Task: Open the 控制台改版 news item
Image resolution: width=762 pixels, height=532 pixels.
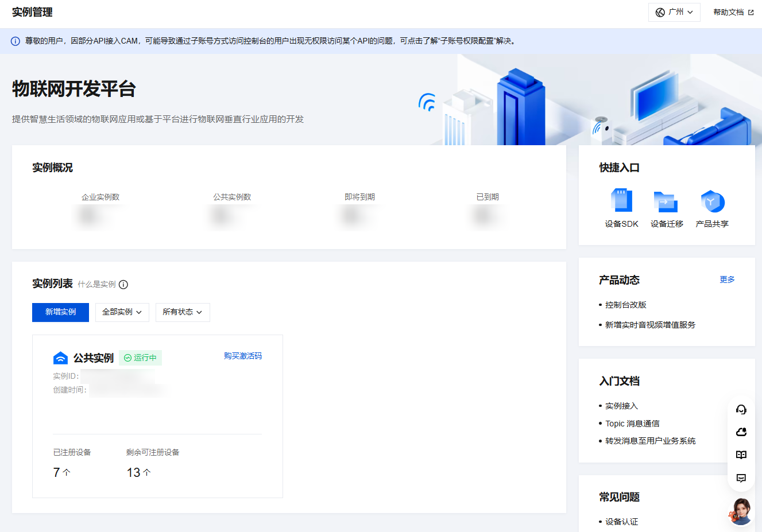Action: pos(625,305)
